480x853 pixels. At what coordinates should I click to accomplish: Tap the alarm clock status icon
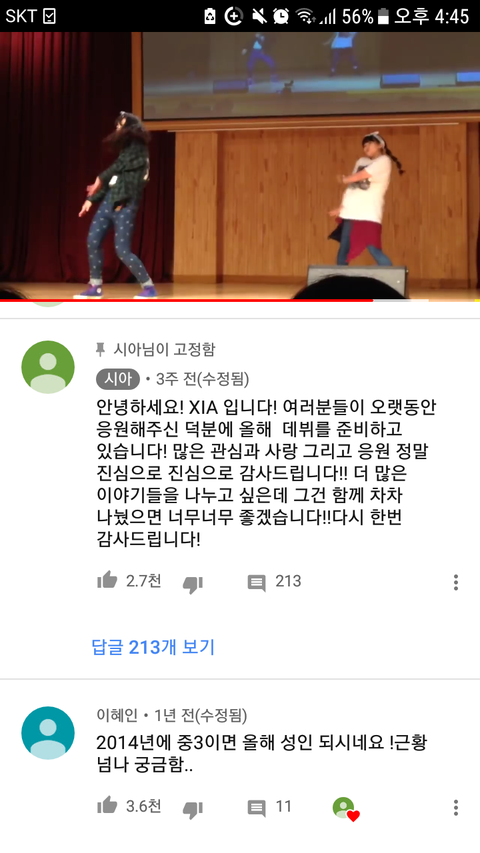click(x=281, y=16)
